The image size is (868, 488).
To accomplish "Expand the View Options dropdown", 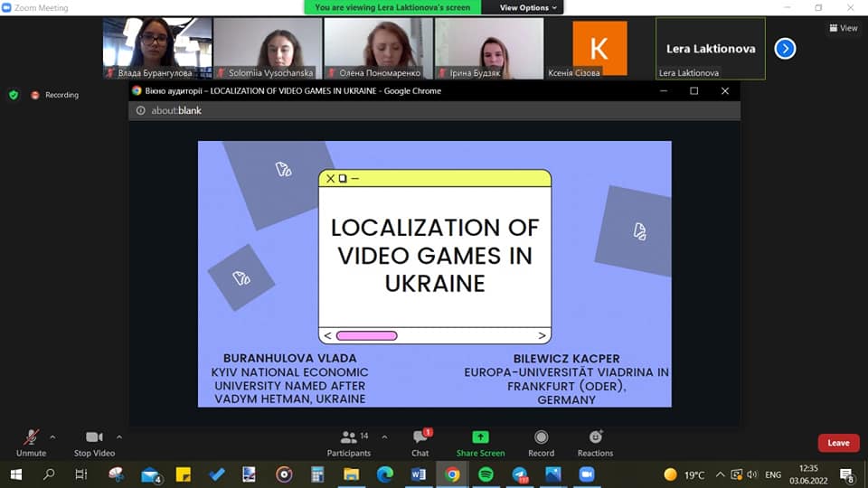I will pos(529,7).
